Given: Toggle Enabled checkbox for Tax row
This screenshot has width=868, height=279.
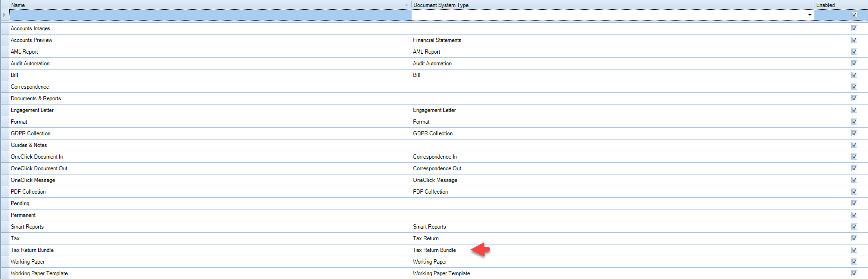Looking at the screenshot, I should 854,238.
